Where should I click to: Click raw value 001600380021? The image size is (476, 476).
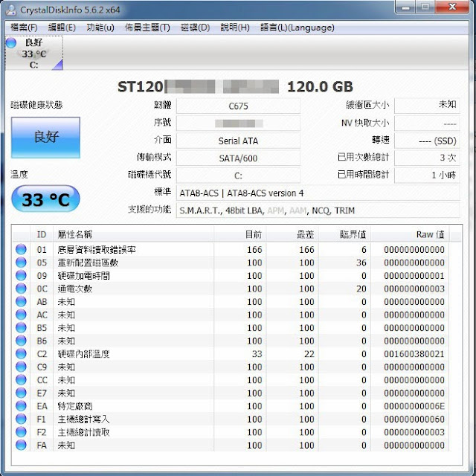tap(414, 354)
